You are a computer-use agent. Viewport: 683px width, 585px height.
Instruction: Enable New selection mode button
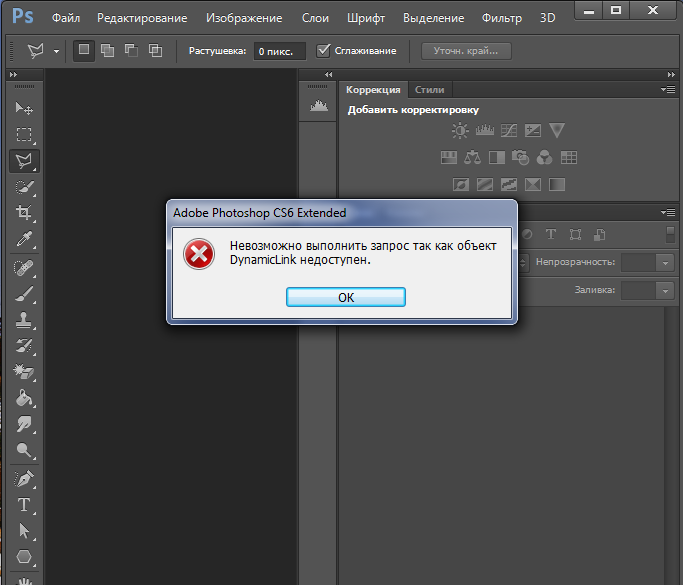pos(84,50)
